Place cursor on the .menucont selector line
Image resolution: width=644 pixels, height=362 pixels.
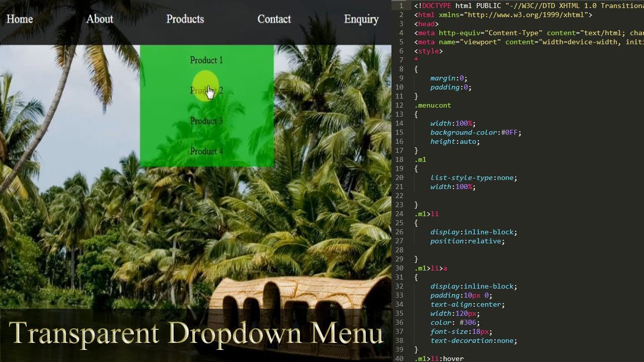pyautogui.click(x=433, y=106)
